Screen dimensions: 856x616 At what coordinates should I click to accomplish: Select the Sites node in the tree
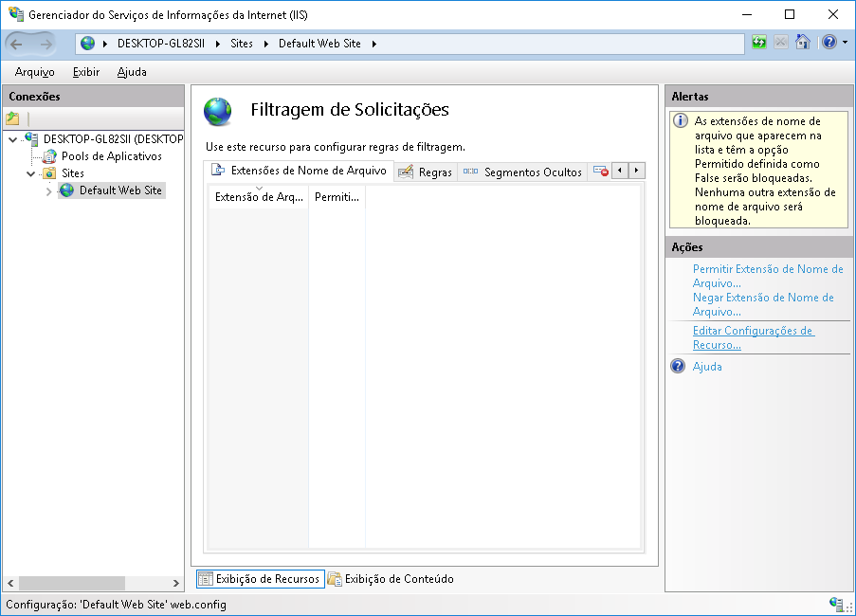click(x=73, y=173)
